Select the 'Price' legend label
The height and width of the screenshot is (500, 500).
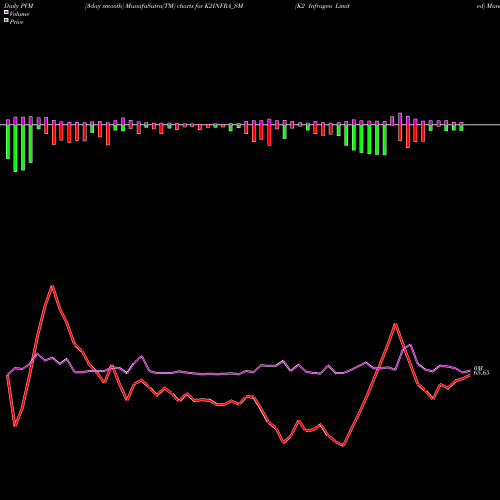tap(16, 22)
